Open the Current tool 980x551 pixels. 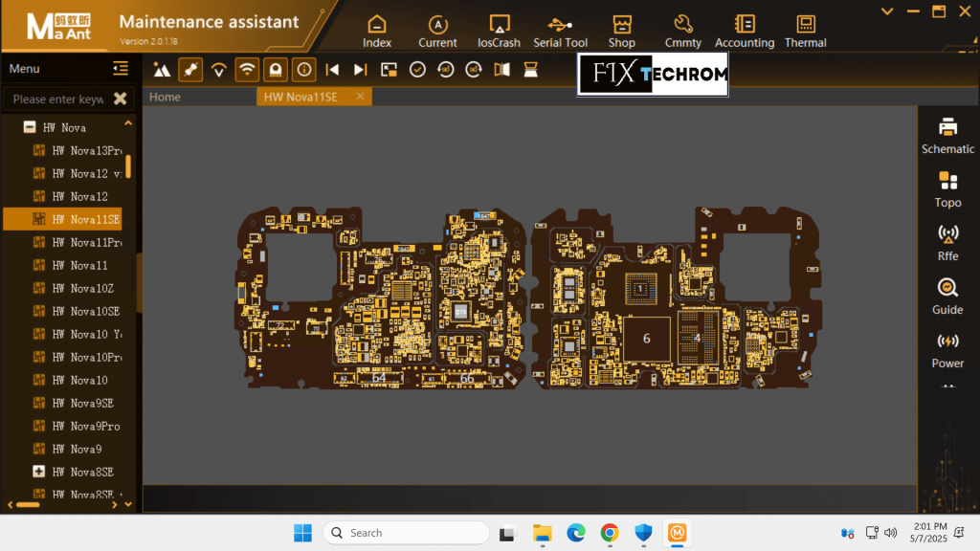[x=437, y=32]
